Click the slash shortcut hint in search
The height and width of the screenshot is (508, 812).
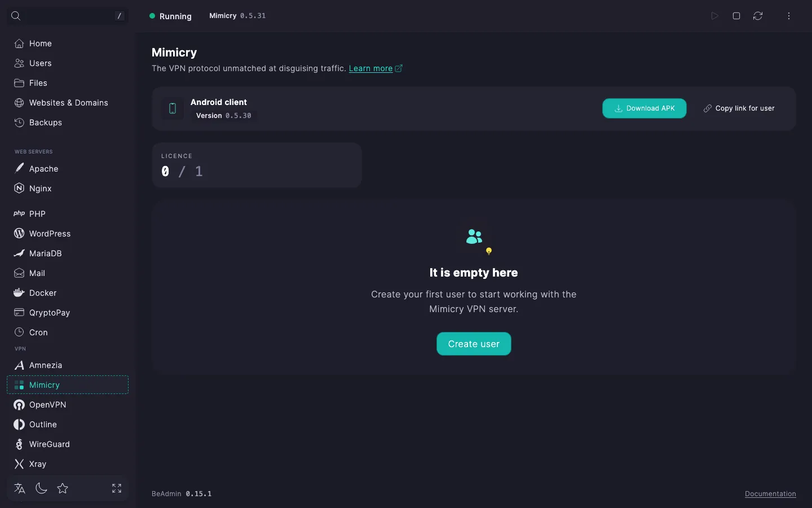click(x=119, y=16)
